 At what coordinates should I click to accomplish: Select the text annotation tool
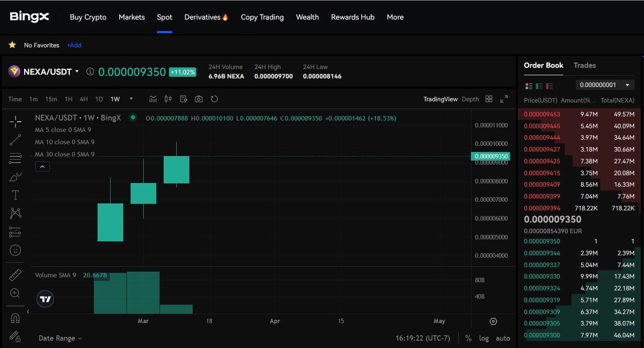[x=16, y=195]
